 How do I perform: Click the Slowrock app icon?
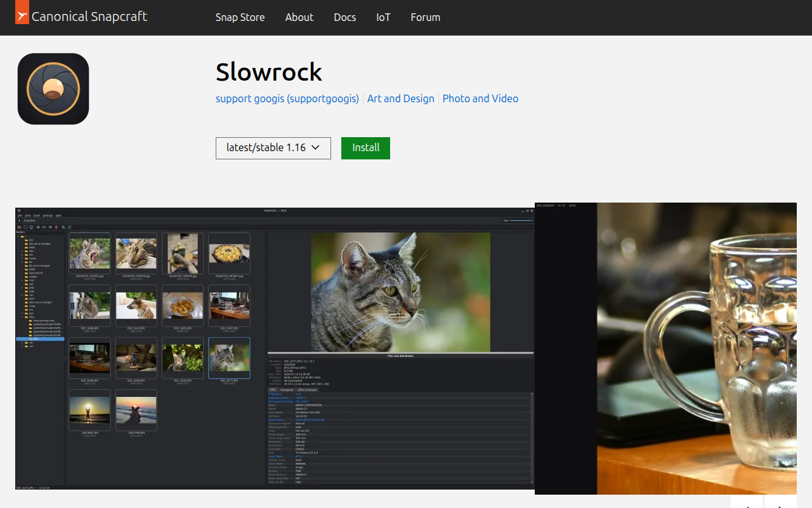tap(53, 89)
